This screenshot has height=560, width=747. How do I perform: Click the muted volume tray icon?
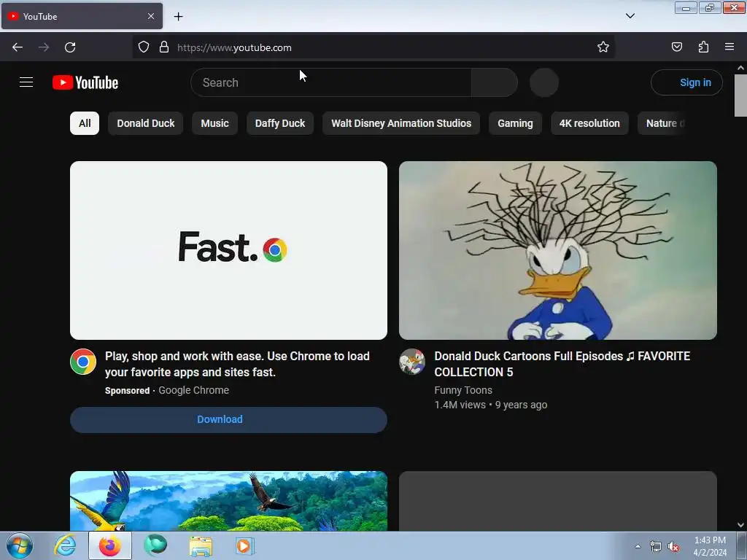(x=673, y=547)
